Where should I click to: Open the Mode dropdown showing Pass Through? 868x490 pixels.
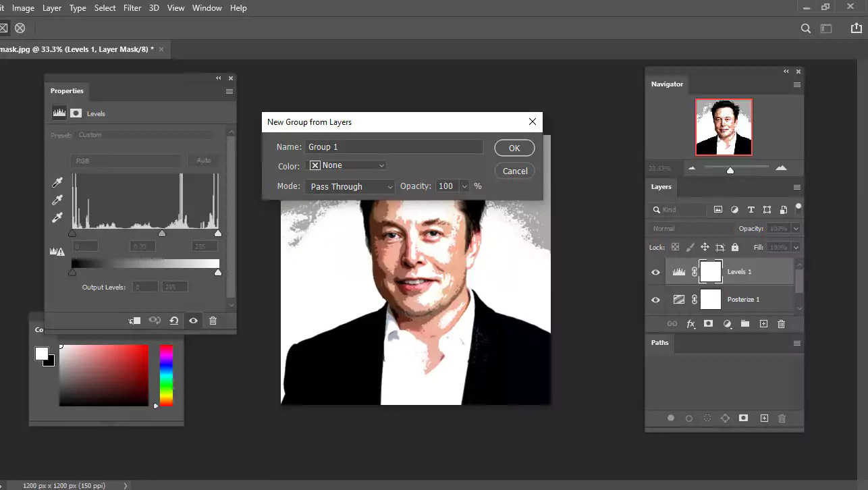350,186
